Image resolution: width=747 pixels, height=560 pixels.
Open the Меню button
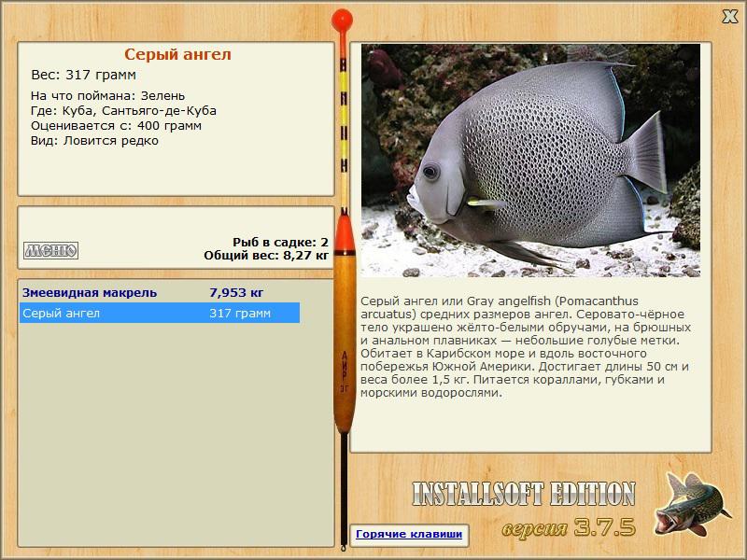51,250
